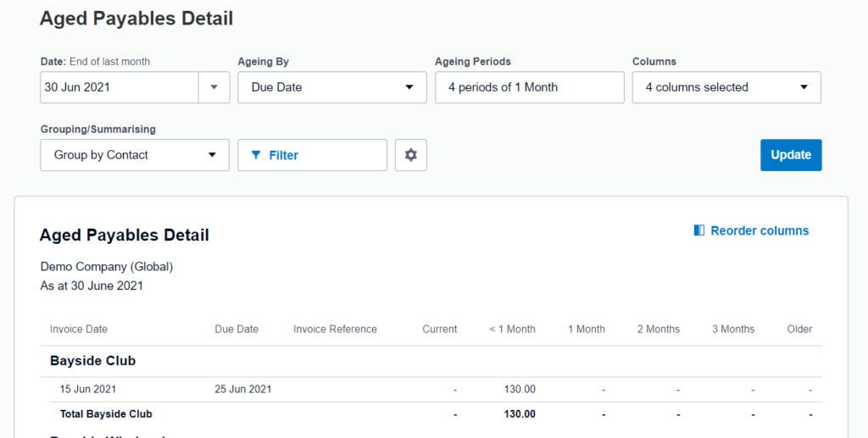
Task: Click the 130.00 amount in invoice row
Action: click(520, 390)
